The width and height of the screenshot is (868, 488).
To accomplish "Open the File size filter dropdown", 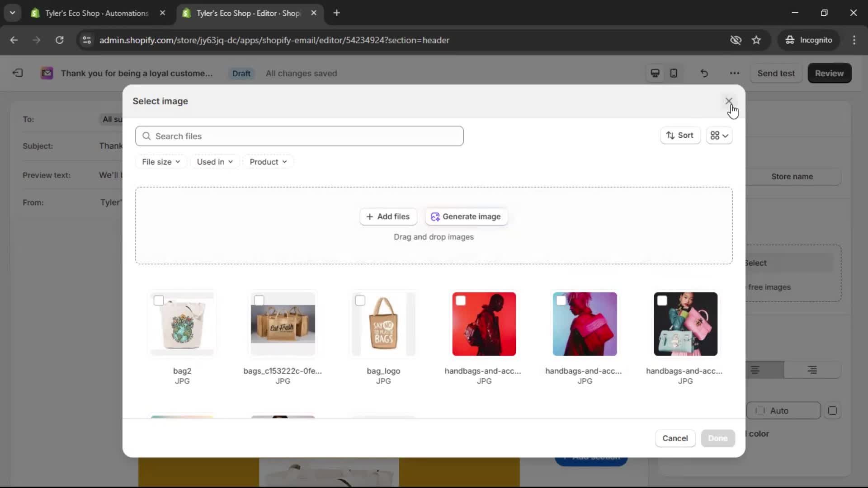I will (x=160, y=161).
